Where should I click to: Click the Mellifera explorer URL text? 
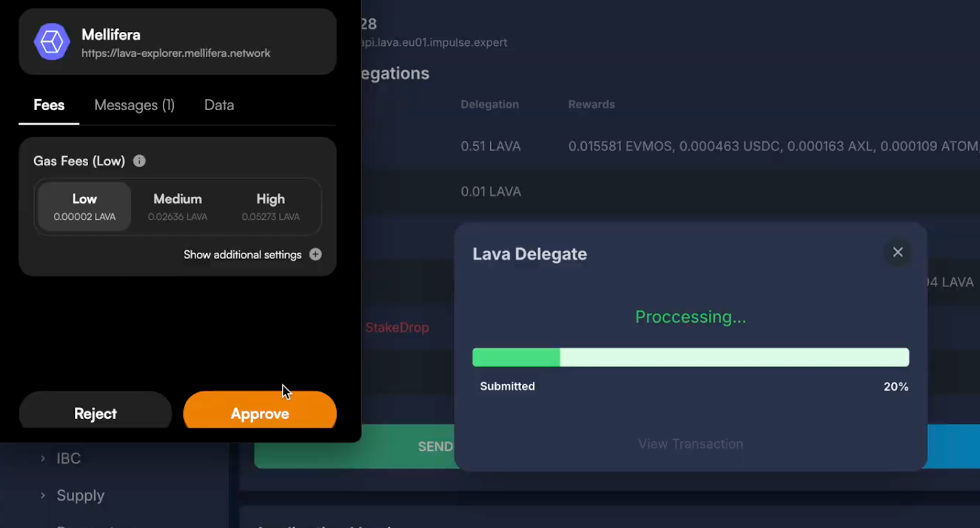[x=176, y=53]
